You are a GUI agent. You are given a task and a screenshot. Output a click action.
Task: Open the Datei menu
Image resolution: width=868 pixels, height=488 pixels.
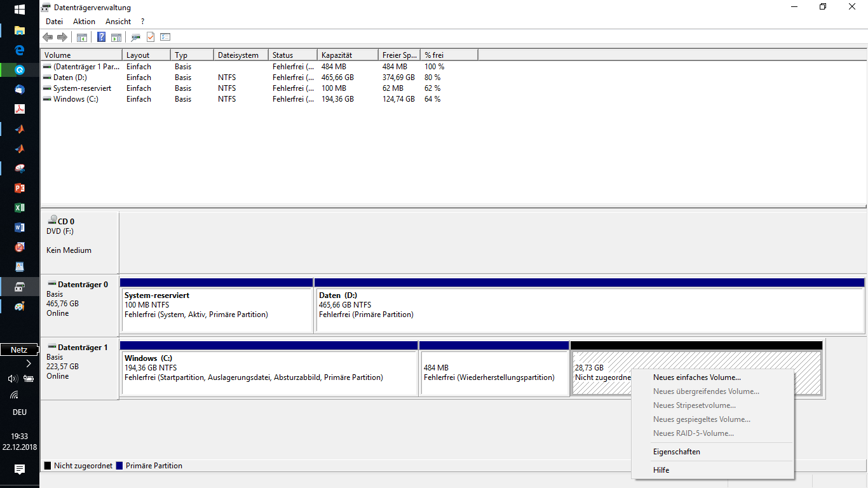coord(54,22)
